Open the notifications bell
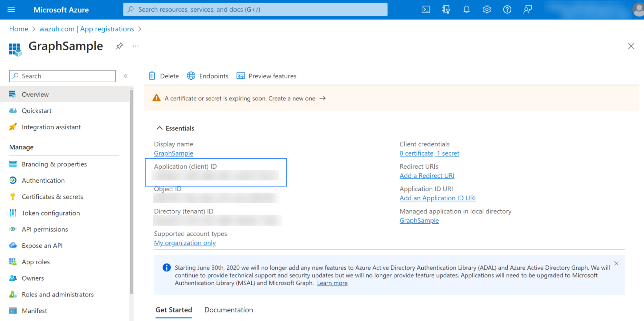The width and height of the screenshot is (644, 321). coord(466,10)
